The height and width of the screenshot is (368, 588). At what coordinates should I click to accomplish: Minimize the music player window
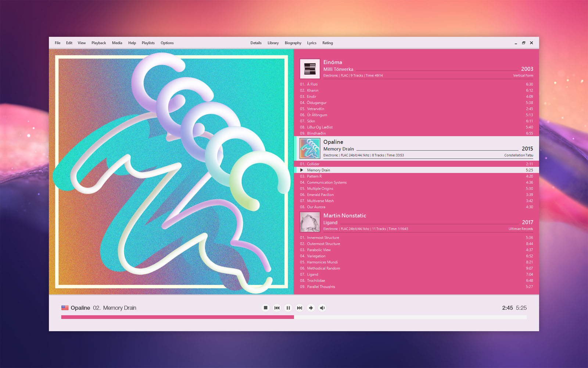(x=516, y=43)
